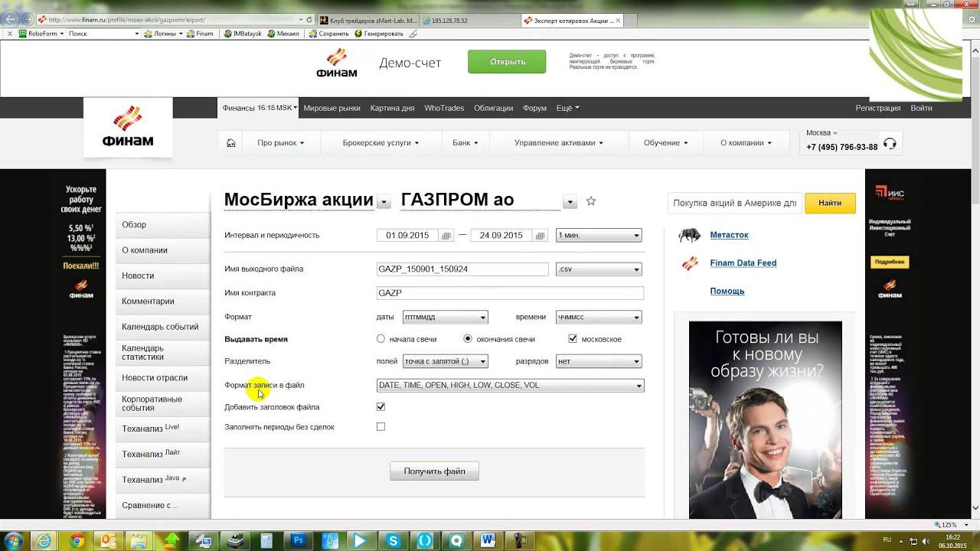980x551 pixels.
Task: Click the green 'Открыть' demo account button
Action: click(x=507, y=62)
